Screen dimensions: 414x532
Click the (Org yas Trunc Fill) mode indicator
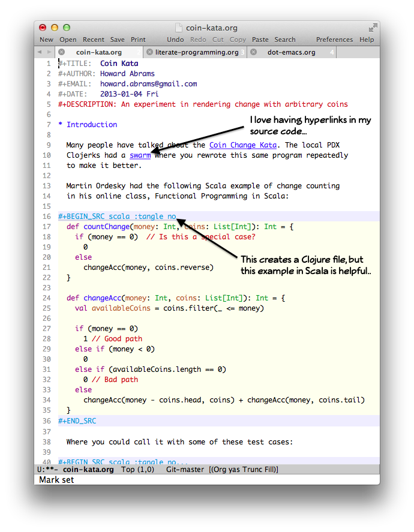[x=244, y=470]
